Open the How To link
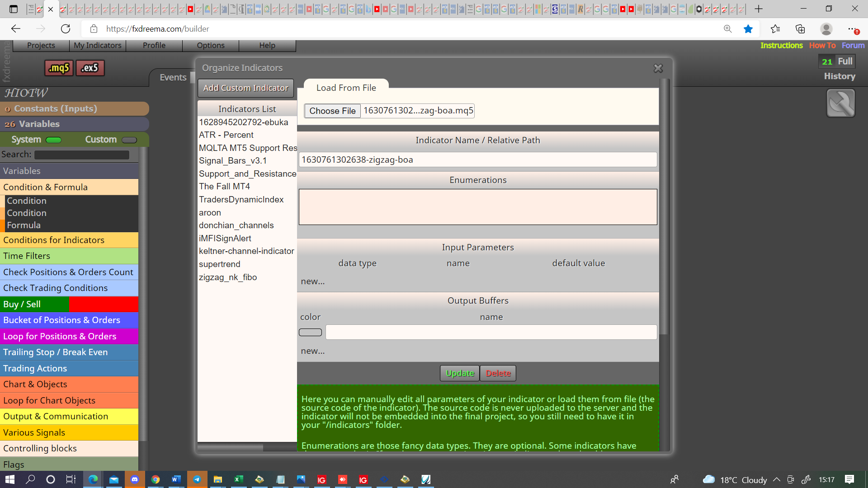Viewport: 868px width, 488px height. coord(822,45)
